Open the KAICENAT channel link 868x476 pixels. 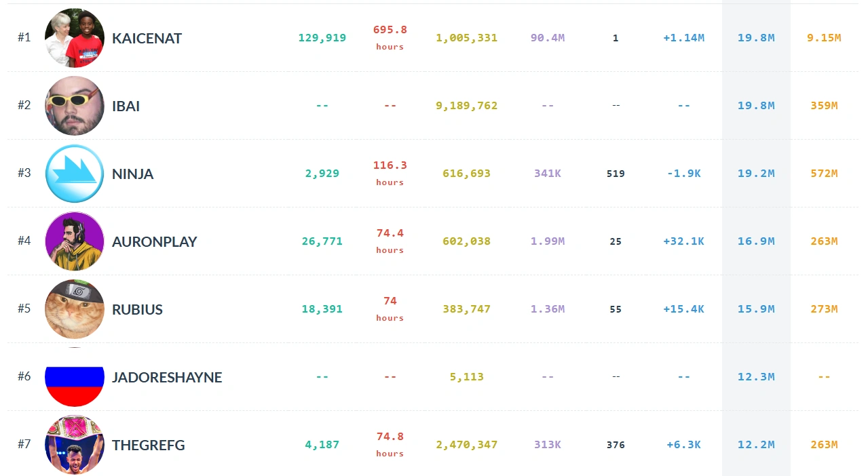pyautogui.click(x=147, y=38)
